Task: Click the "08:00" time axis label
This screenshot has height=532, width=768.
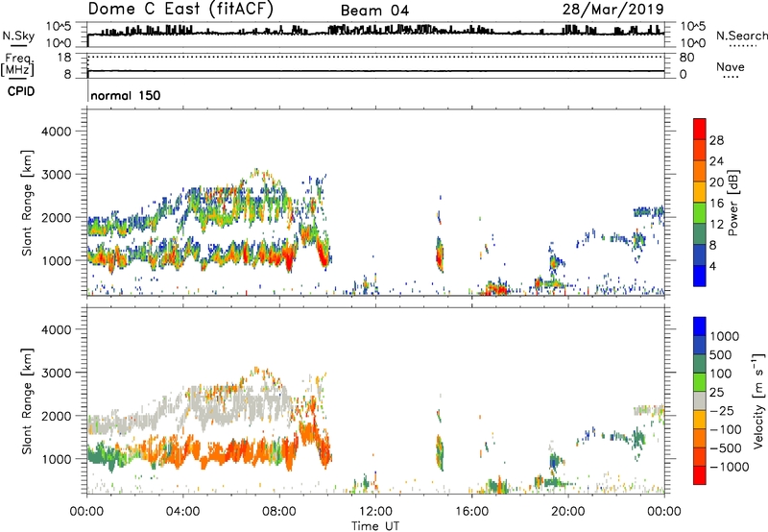Action: [278, 512]
